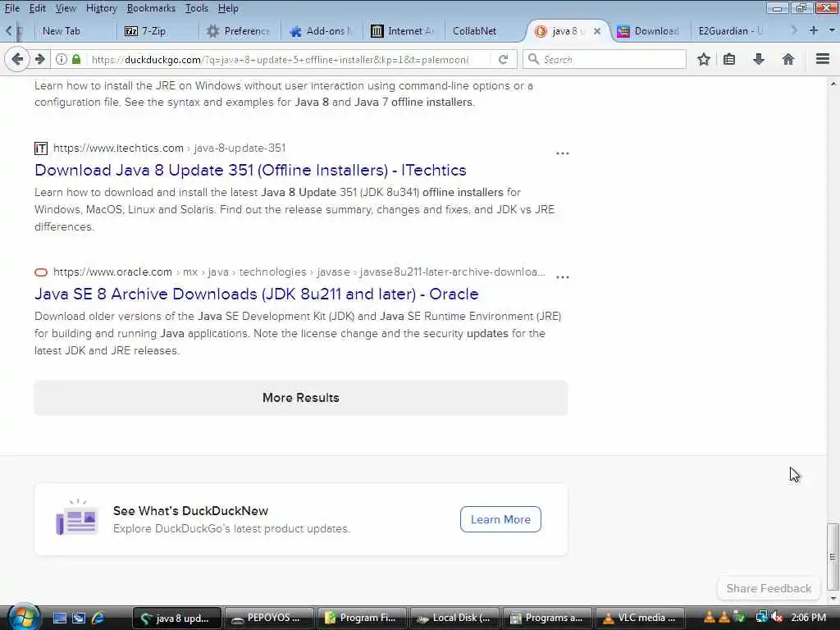The height and width of the screenshot is (630, 840).
Task: Click the green padlock security icon
Action: (x=76, y=59)
